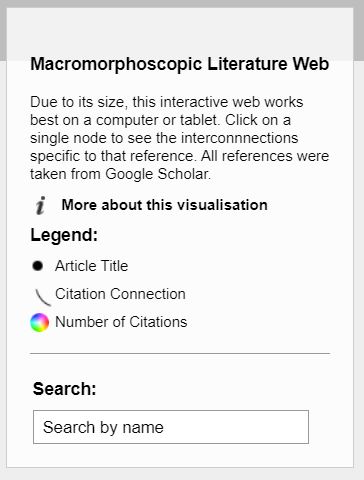Click the Macromorphoscopic Literature Web heading
This screenshot has width=364, height=480.
tap(180, 64)
